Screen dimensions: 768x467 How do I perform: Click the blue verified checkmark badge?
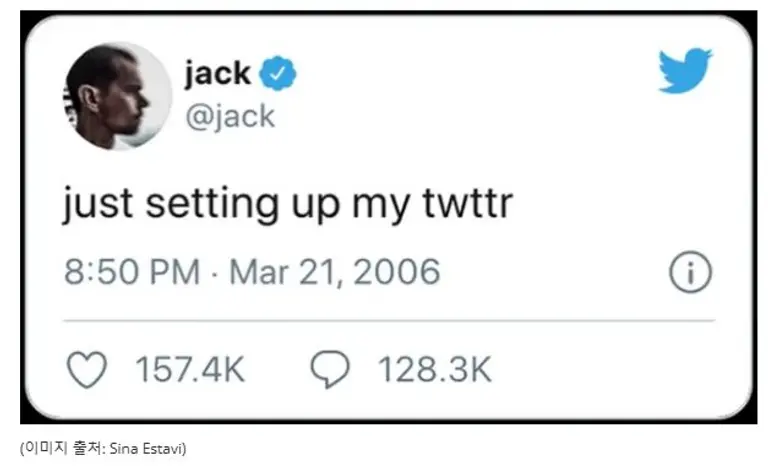(277, 73)
